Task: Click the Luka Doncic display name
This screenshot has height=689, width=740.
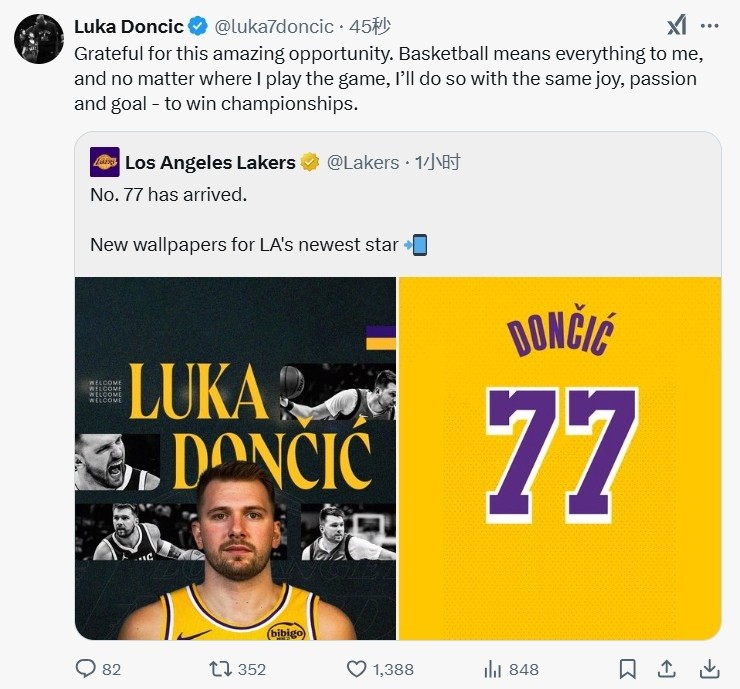Action: tap(129, 26)
